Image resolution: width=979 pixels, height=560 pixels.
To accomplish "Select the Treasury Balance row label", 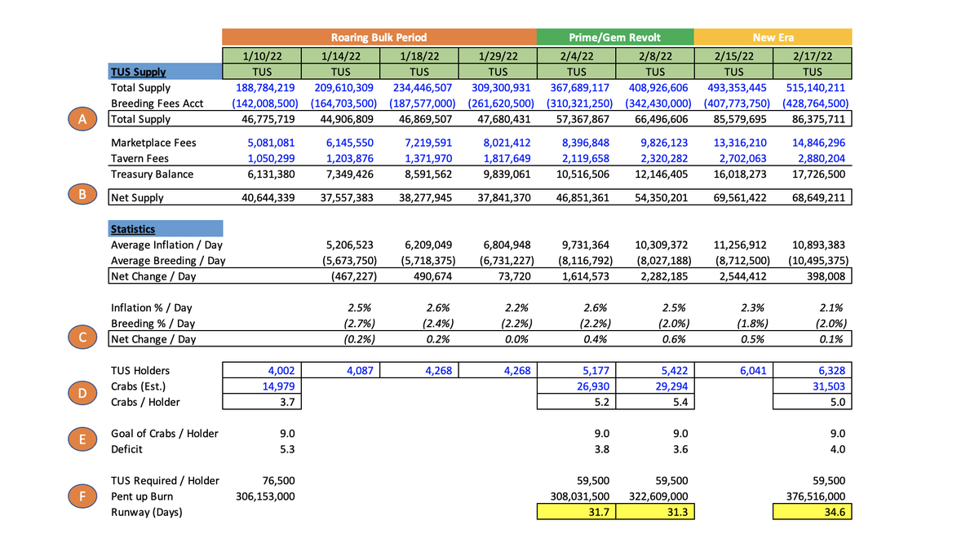I will click(152, 174).
